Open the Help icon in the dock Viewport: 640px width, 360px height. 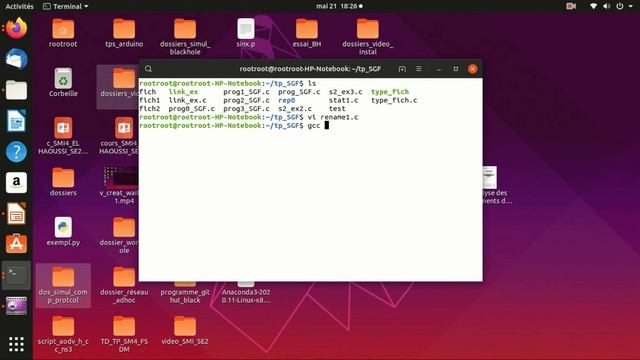tap(16, 152)
